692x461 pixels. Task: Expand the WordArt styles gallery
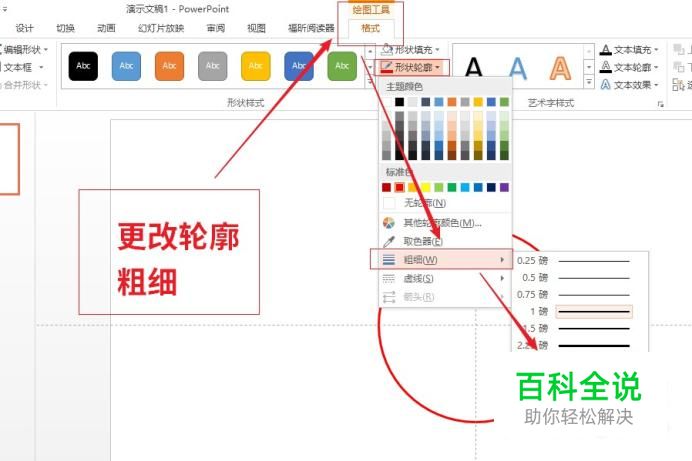[x=589, y=82]
